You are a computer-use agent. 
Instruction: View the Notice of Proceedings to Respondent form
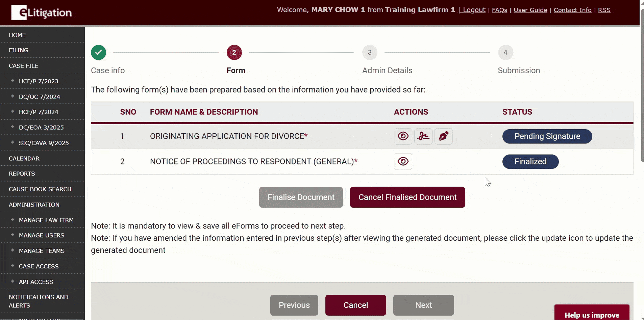click(403, 162)
